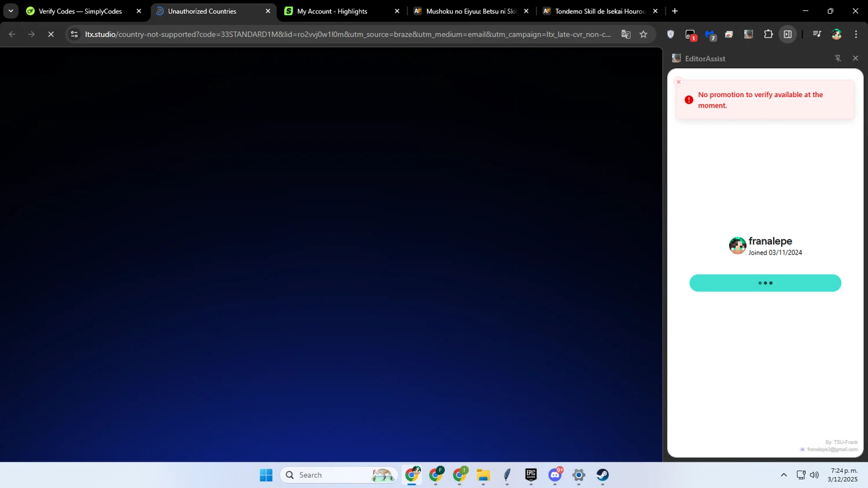Screen dimensions: 868x488
Task: Close the EditorAssist side panel
Action: (x=855, y=58)
